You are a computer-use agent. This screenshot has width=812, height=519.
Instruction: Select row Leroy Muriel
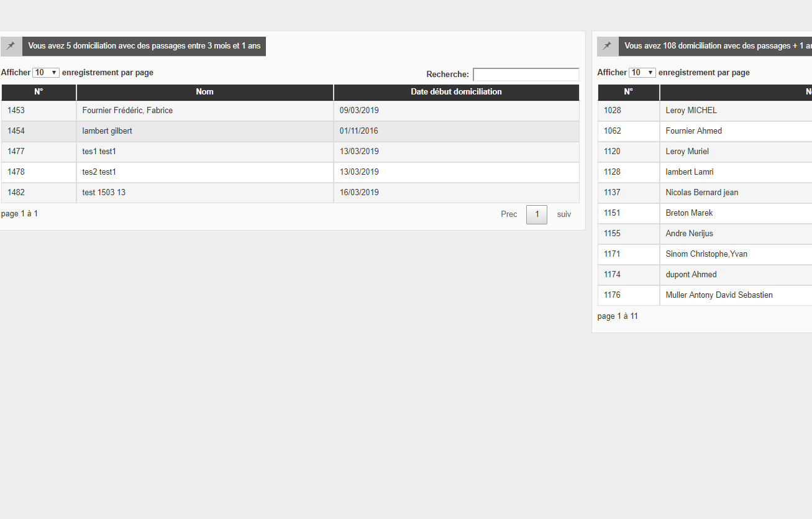(705, 152)
